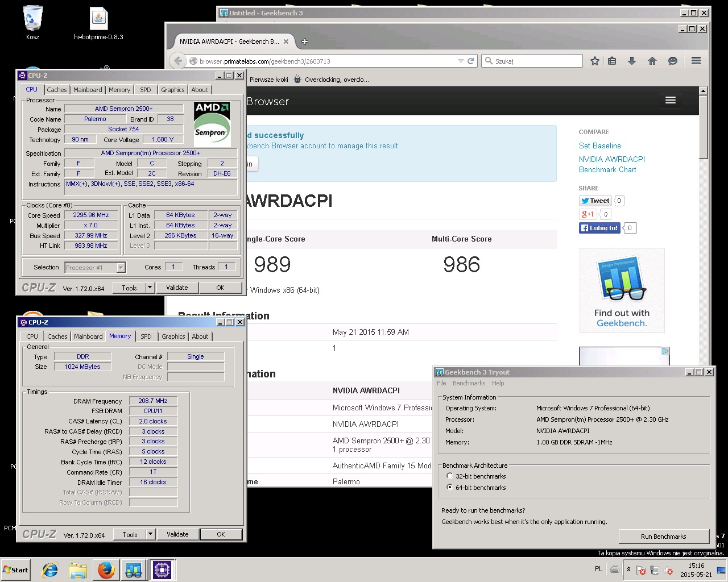The height and width of the screenshot is (582, 728).
Task: Click the Firefox Hello smiley icon
Action: point(673,61)
